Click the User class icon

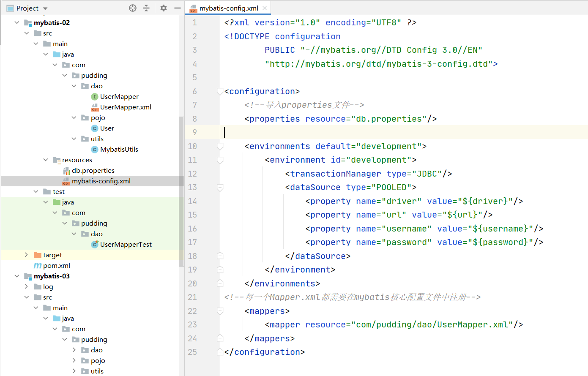pos(95,128)
